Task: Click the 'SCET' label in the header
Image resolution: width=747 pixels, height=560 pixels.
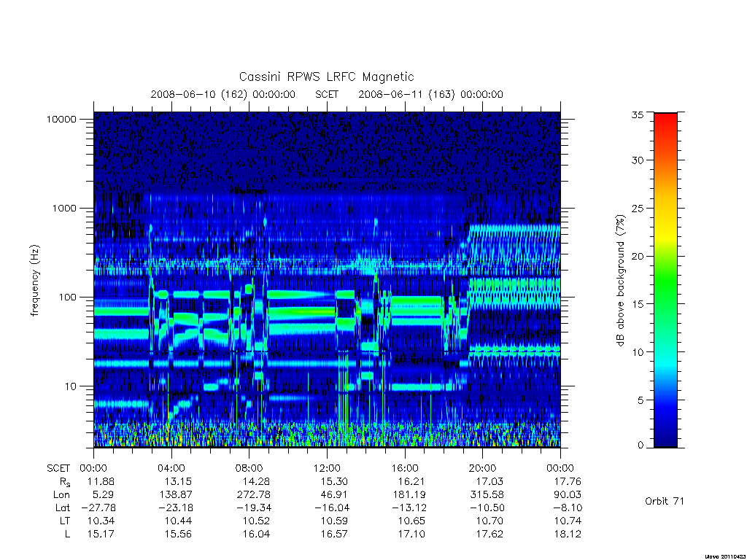Action: coord(327,94)
